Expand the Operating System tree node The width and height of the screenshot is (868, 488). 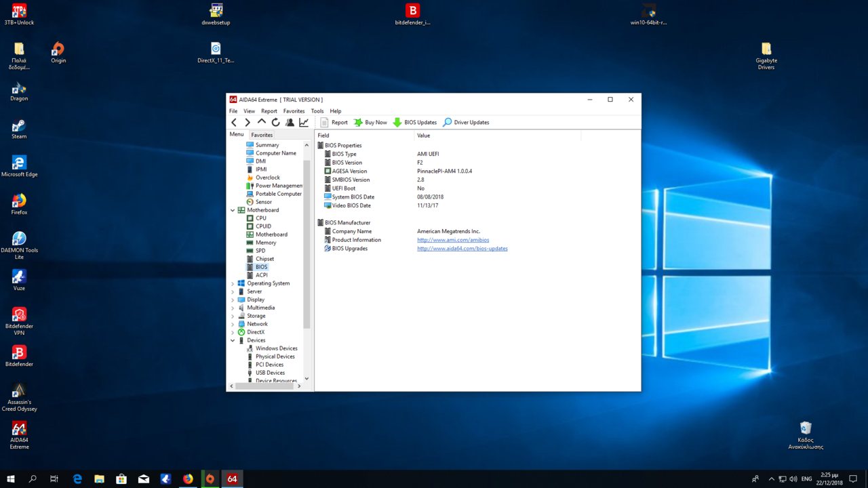[x=233, y=283]
